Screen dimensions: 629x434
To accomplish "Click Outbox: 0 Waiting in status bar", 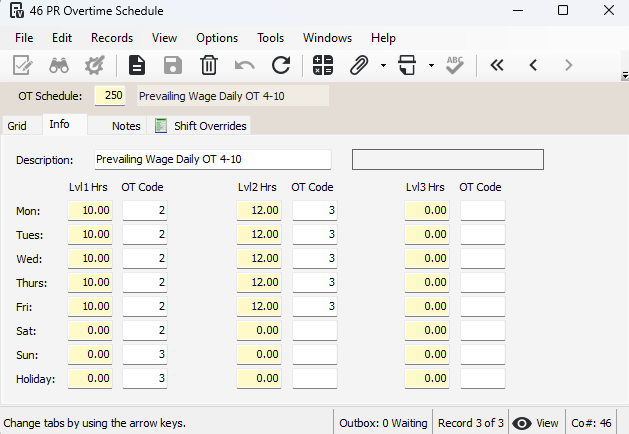I will pyautogui.click(x=383, y=423).
